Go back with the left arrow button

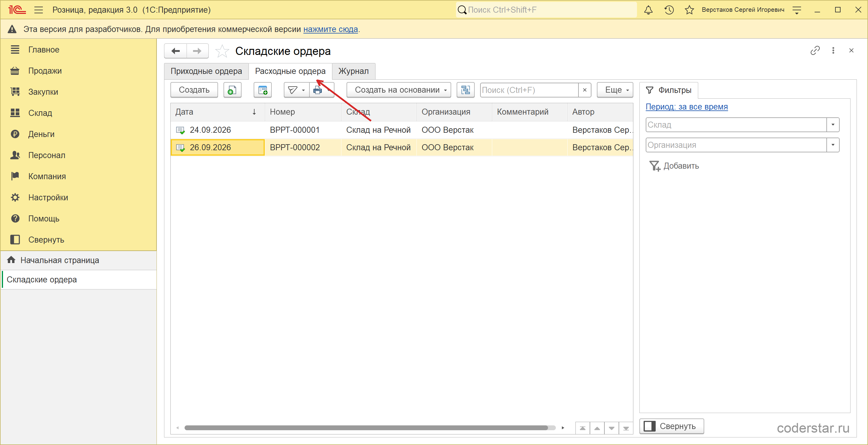(x=176, y=51)
